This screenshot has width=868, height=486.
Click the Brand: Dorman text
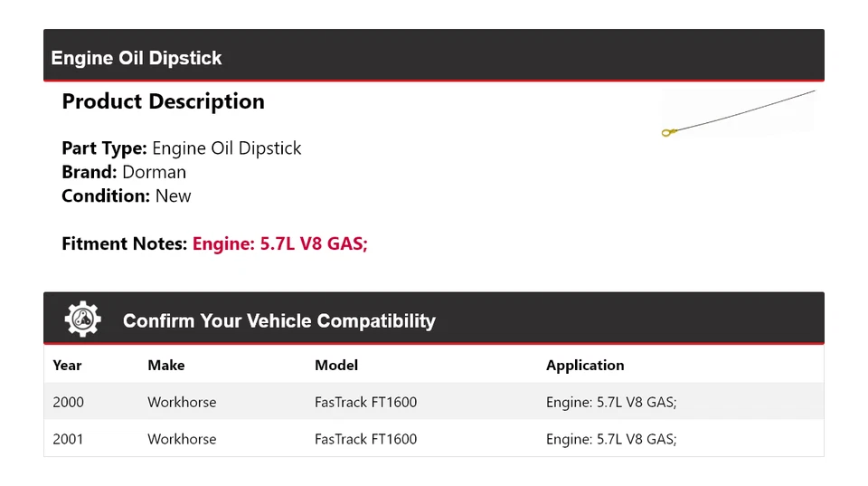coord(124,172)
